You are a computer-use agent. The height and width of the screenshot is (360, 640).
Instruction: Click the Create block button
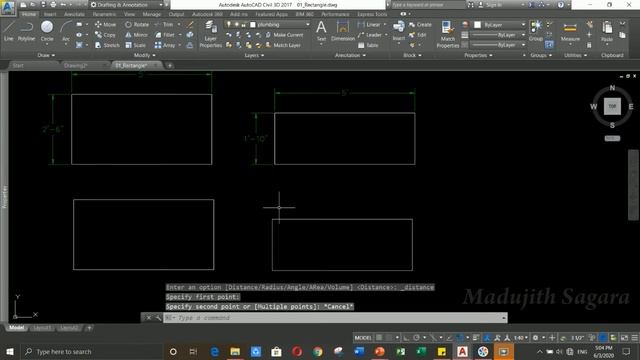420,24
